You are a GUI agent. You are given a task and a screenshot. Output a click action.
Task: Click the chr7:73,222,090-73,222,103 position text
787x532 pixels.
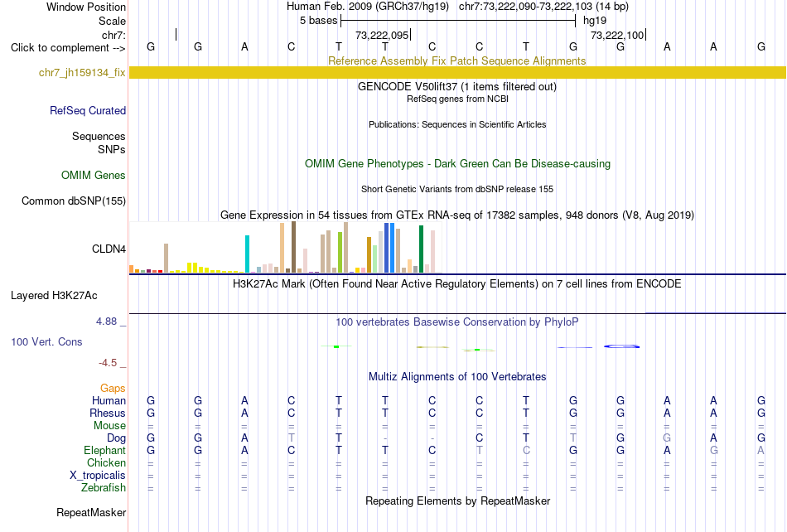pyautogui.click(x=543, y=7)
